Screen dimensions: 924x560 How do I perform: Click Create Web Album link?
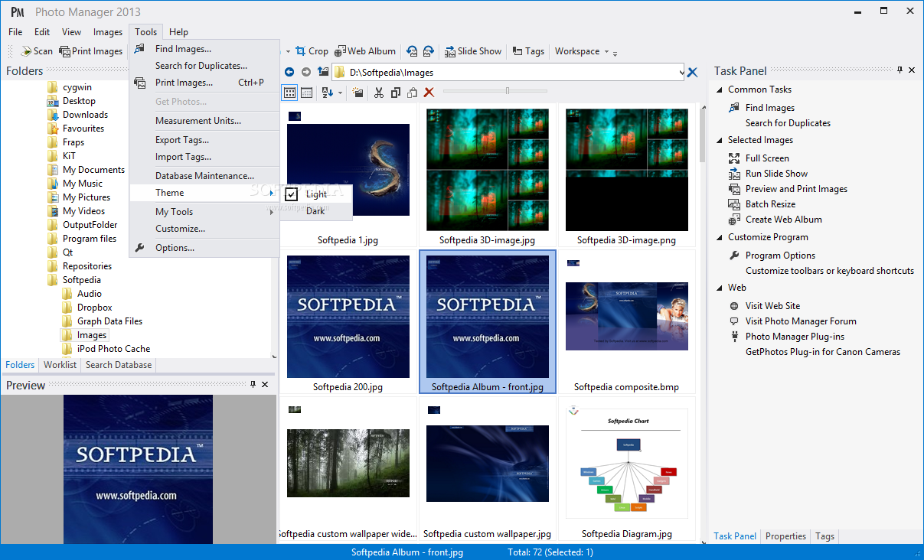pyautogui.click(x=784, y=220)
